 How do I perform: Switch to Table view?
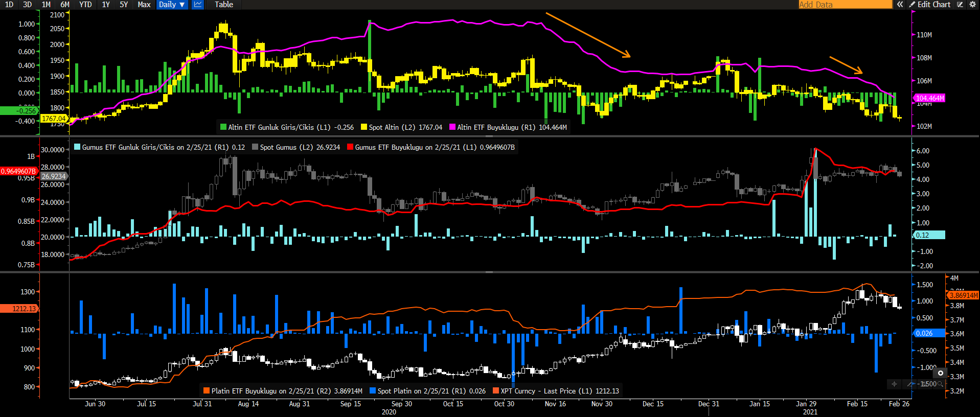coord(223,5)
